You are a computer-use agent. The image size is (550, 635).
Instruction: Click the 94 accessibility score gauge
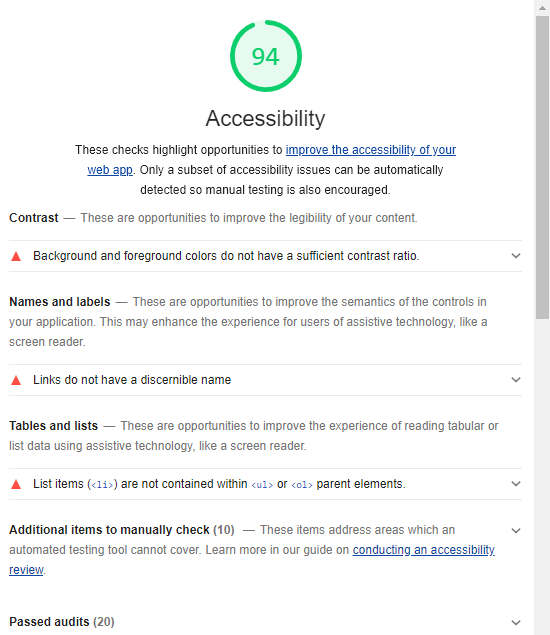tap(266, 56)
